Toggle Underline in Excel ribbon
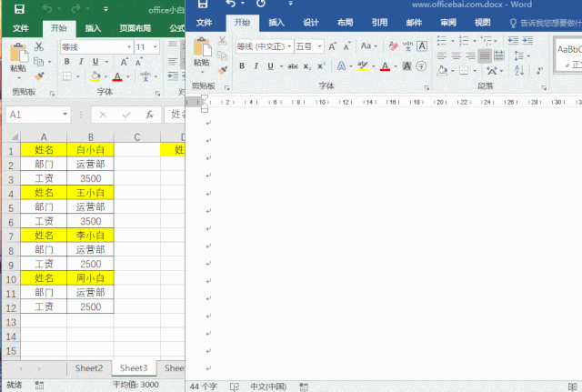The image size is (582, 392). click(x=95, y=62)
